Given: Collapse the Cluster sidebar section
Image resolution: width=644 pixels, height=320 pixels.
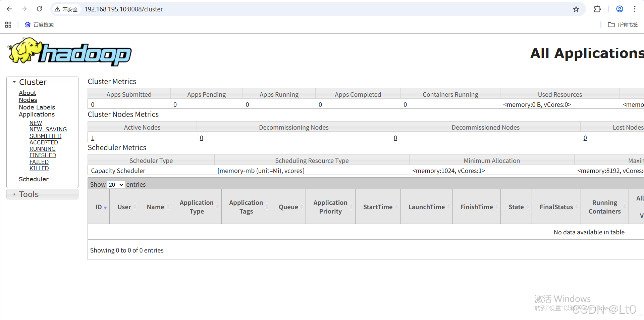Looking at the screenshot, I should click(x=33, y=82).
